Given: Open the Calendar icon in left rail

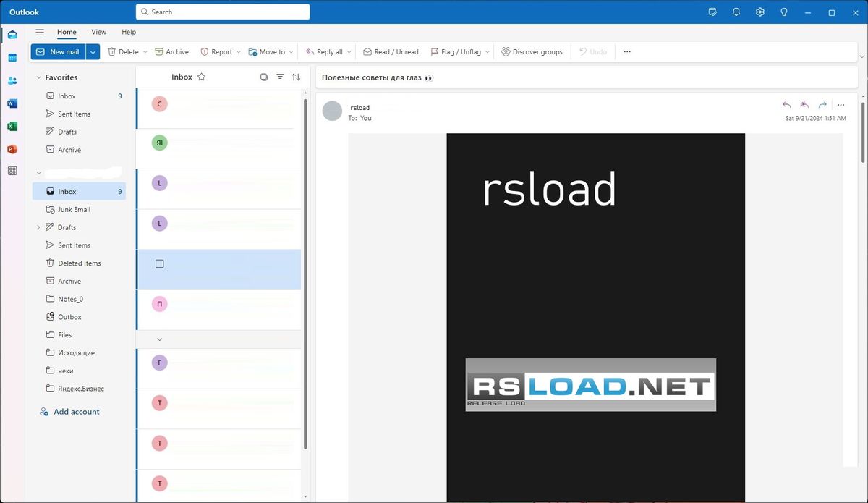Looking at the screenshot, I should tap(12, 58).
